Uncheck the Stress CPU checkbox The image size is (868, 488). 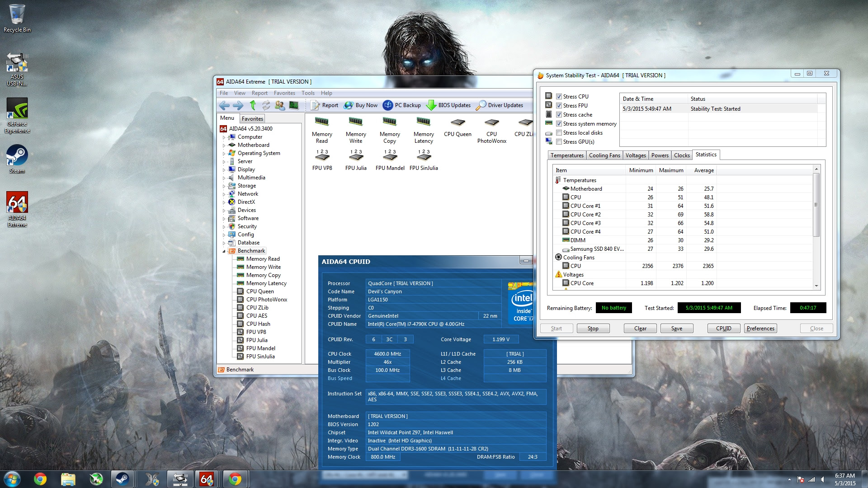coord(559,96)
